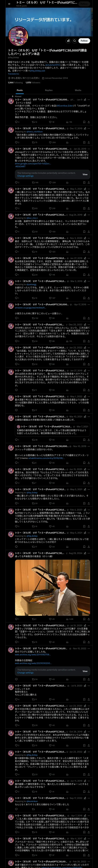The width and height of the screenshot is (98, 868).
Task: Open the 1,978 Followers list
Action: (33, 83)
